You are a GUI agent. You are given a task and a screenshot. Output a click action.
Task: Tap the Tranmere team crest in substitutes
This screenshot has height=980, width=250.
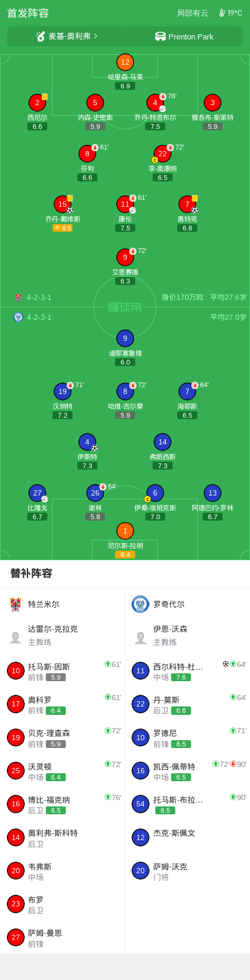pos(16,604)
